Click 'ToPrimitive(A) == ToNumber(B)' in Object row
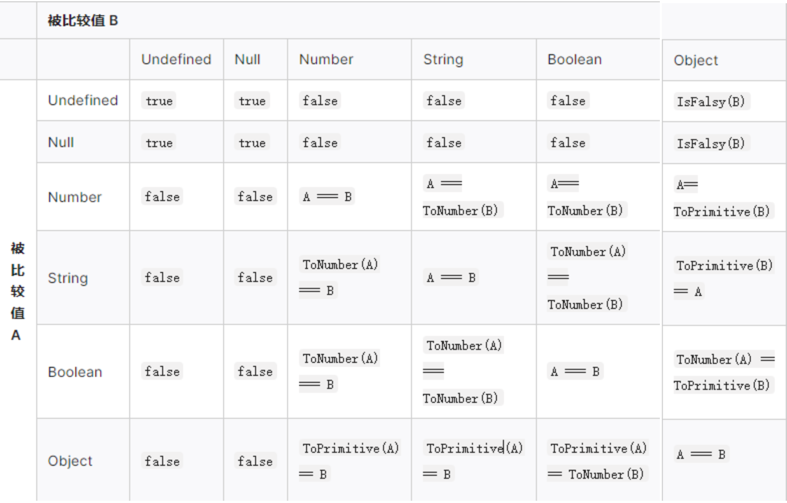The image size is (787, 503). [598, 461]
